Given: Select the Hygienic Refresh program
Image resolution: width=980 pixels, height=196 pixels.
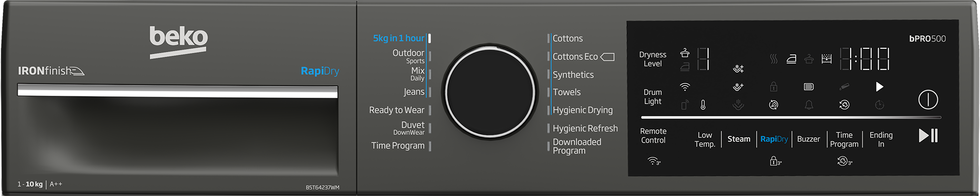Looking at the screenshot, I should [x=585, y=129].
